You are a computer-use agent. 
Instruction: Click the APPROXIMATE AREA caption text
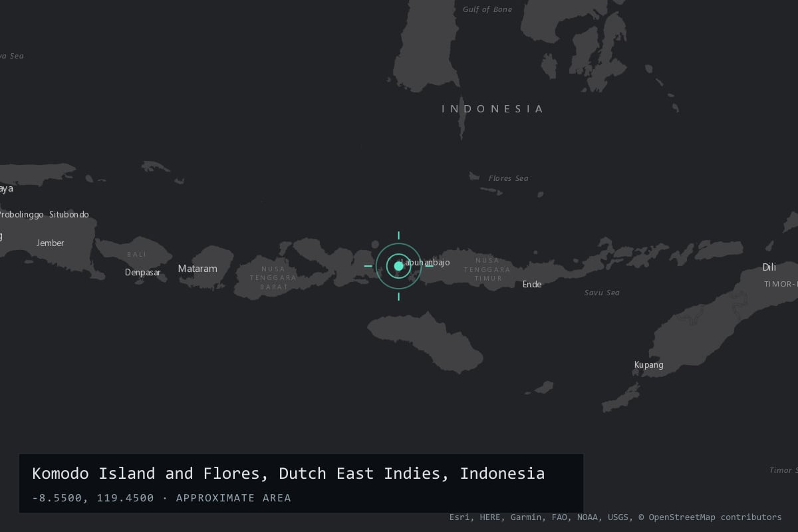click(233, 498)
